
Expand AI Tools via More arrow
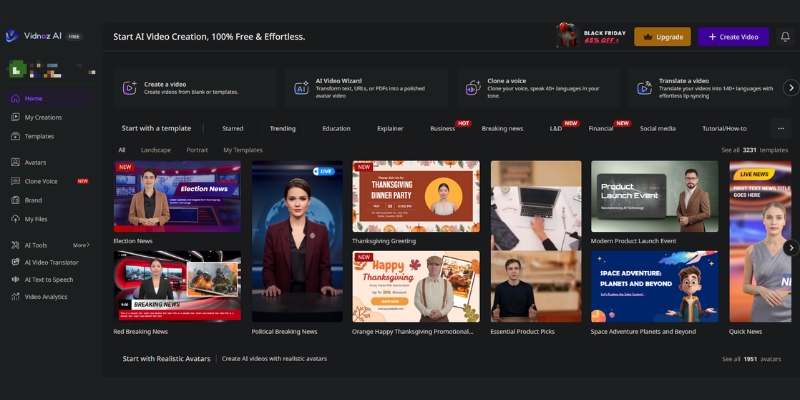coord(81,245)
